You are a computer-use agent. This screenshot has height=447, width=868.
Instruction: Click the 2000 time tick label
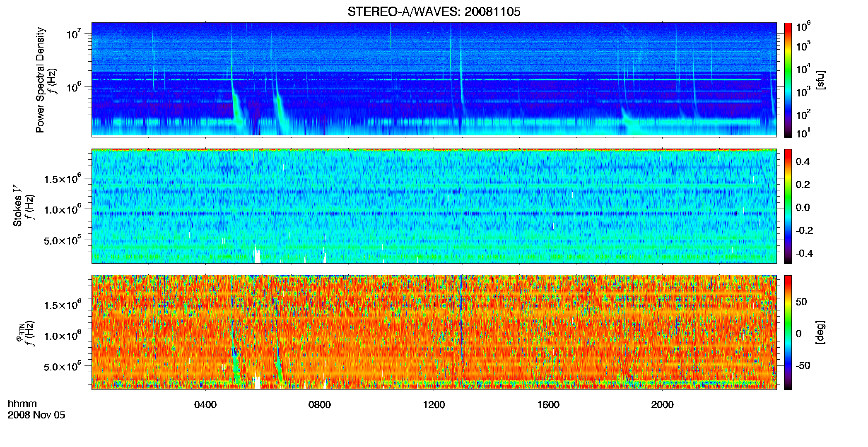point(662,405)
